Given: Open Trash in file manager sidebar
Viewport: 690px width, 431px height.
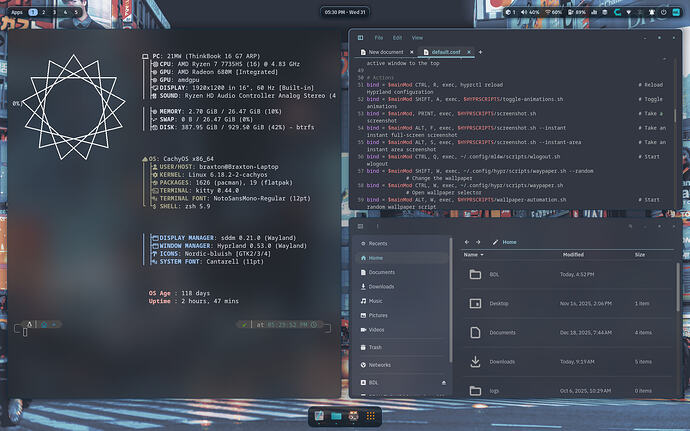Looking at the screenshot, I should tap(401, 347).
